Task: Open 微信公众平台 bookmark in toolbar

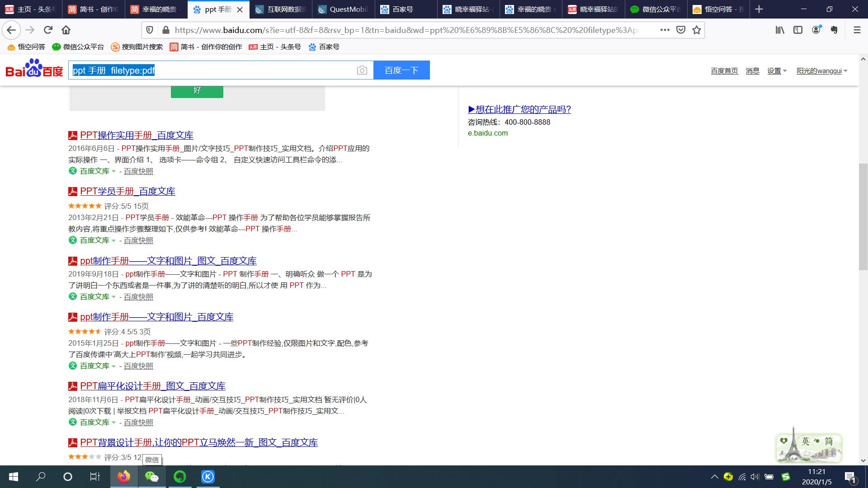Action: pos(78,47)
